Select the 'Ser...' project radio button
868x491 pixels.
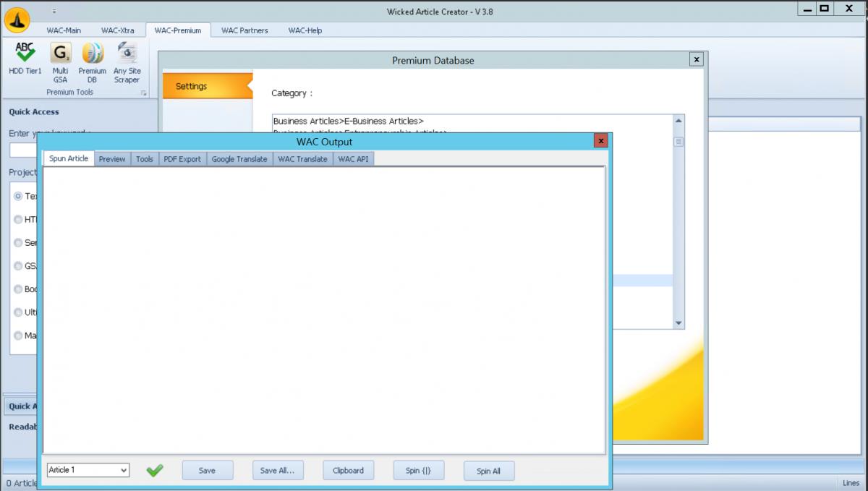tap(18, 243)
